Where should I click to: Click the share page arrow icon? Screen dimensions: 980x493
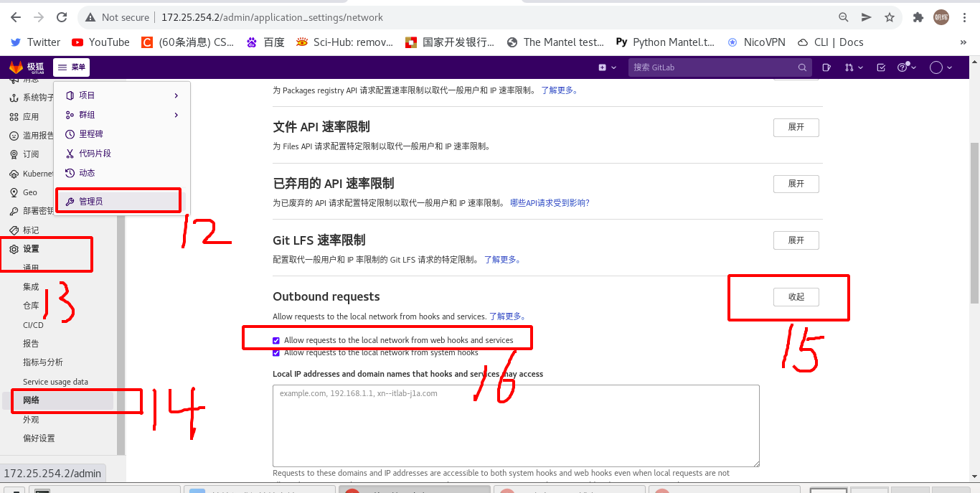tap(866, 17)
